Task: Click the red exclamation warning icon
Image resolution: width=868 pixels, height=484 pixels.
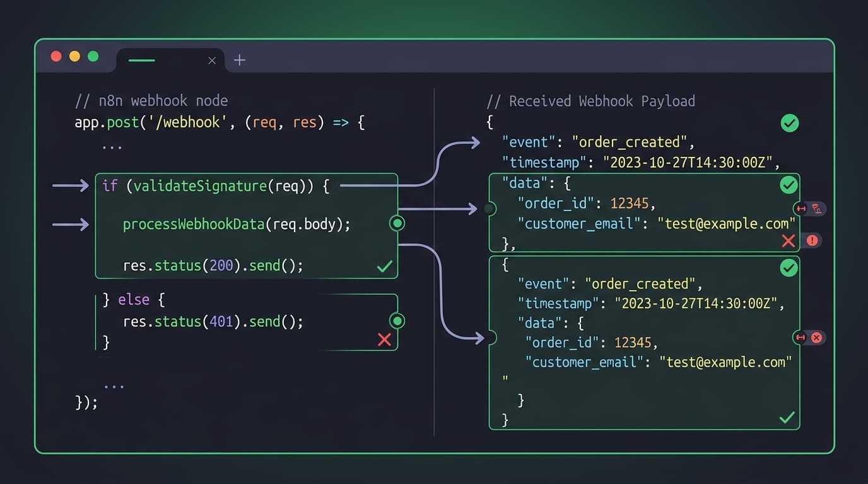Action: 812,241
